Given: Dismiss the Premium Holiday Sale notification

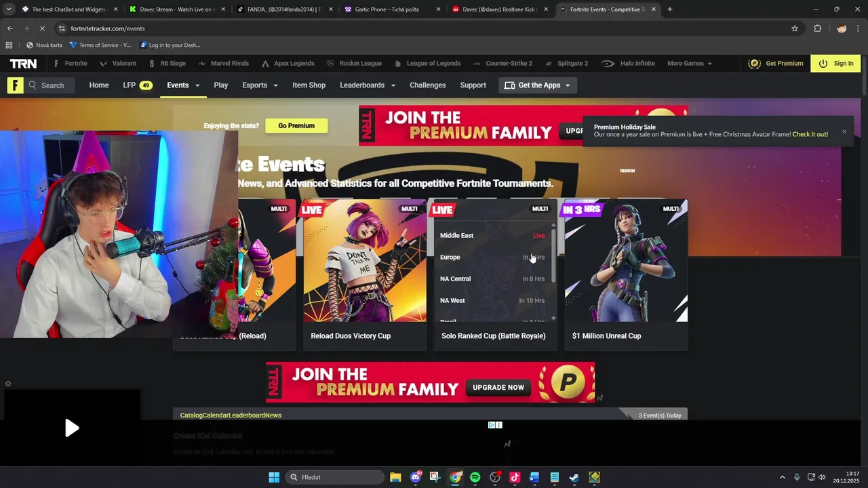Looking at the screenshot, I should pos(844,131).
